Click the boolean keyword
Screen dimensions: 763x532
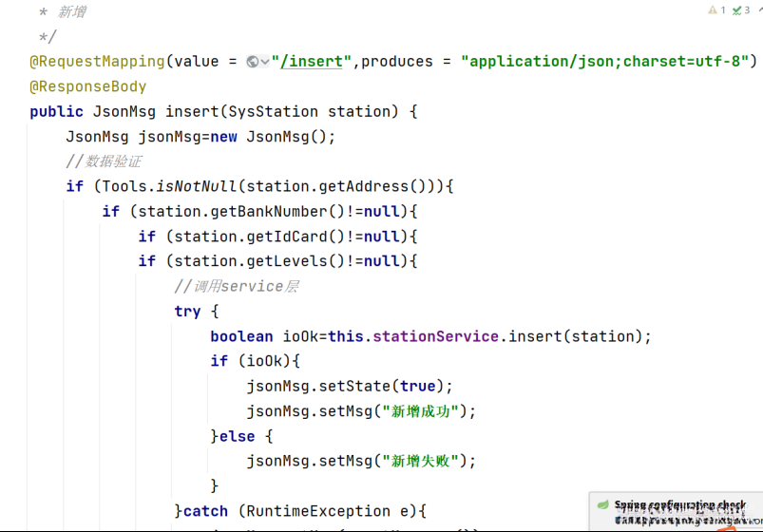pos(242,336)
